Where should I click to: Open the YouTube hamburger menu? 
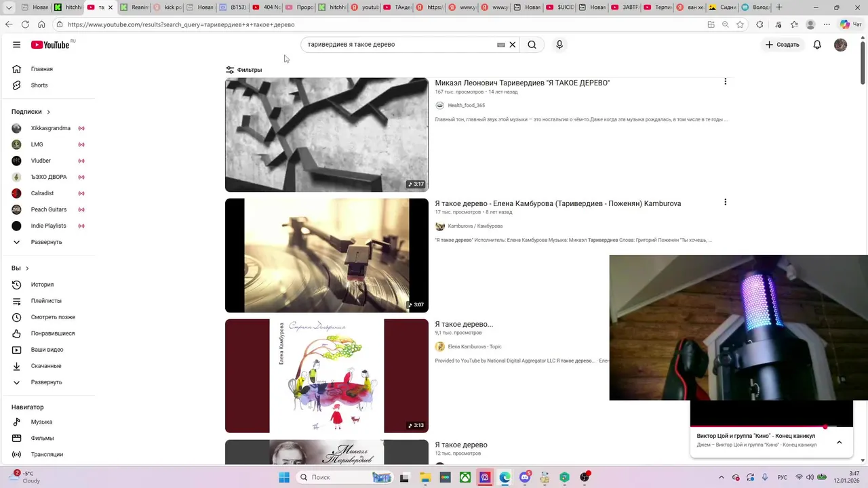16,45
